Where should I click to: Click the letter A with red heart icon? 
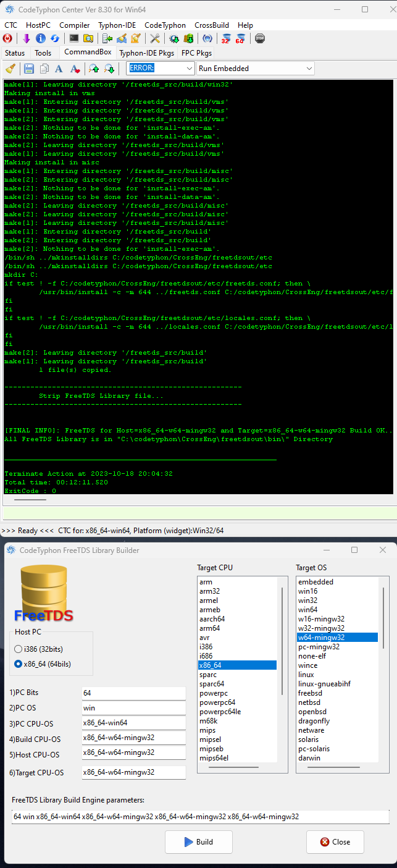[x=75, y=69]
